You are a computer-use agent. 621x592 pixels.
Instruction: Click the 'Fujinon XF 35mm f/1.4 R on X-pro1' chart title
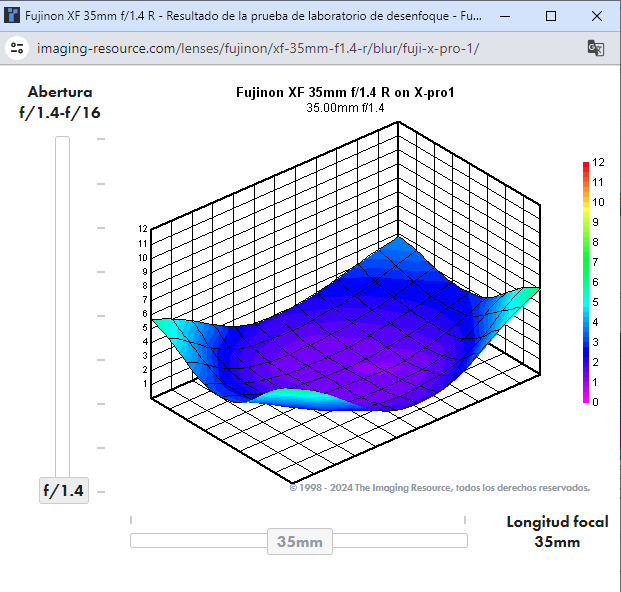(345, 92)
